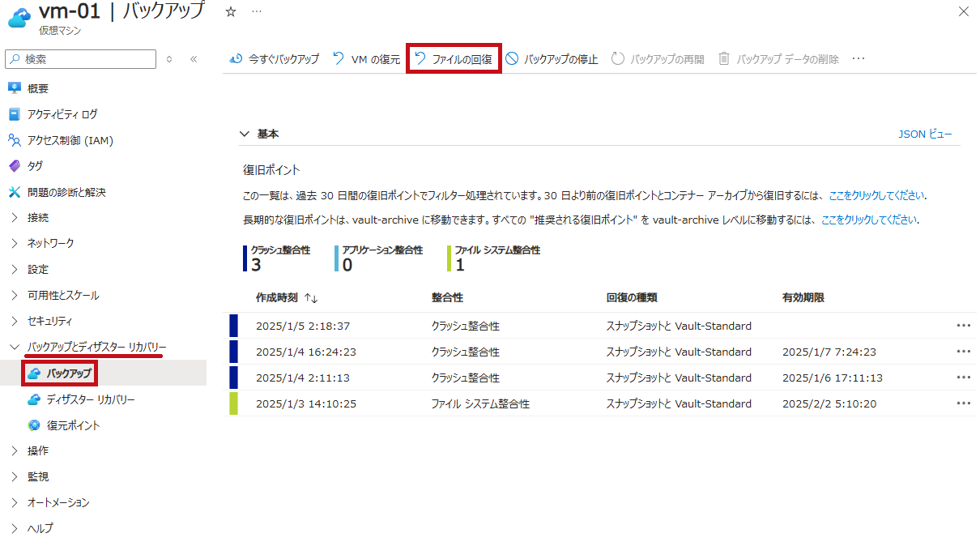980x542 pixels.
Task: Pin vm-01 page with star icon
Action: (231, 12)
